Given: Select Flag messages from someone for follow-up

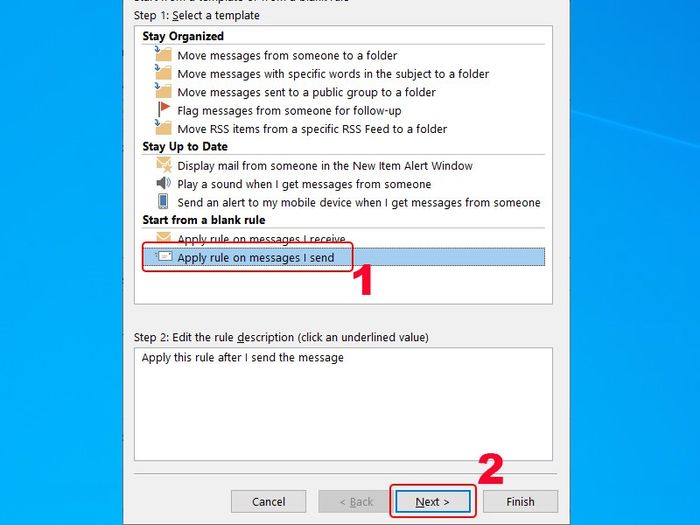Looking at the screenshot, I should tap(289, 111).
